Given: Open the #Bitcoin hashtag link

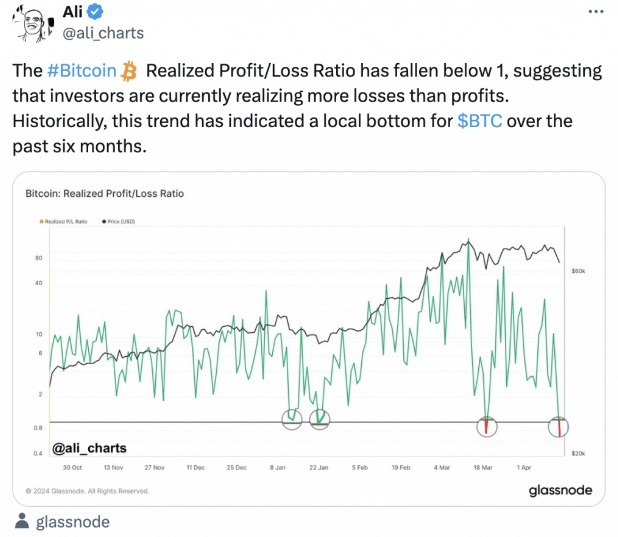Looking at the screenshot, I should point(82,71).
